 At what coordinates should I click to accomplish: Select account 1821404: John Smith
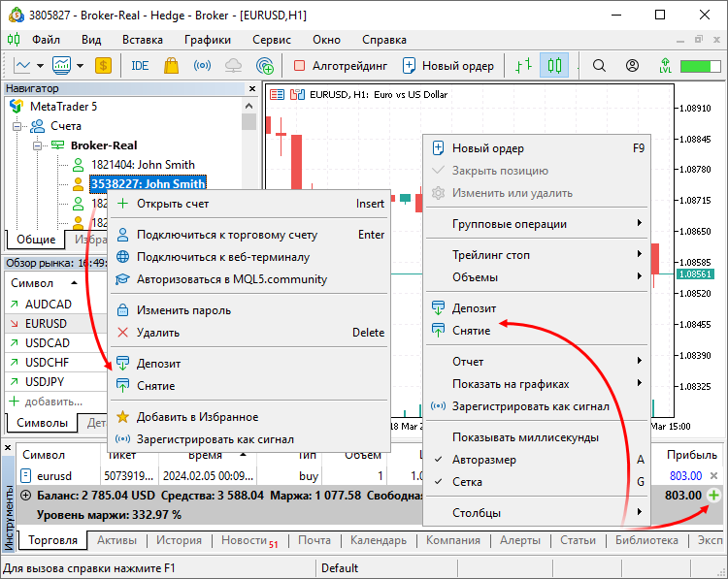tap(143, 165)
